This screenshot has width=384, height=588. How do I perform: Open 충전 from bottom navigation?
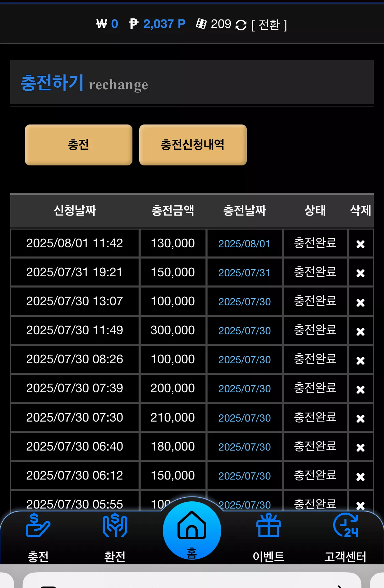tap(38, 538)
